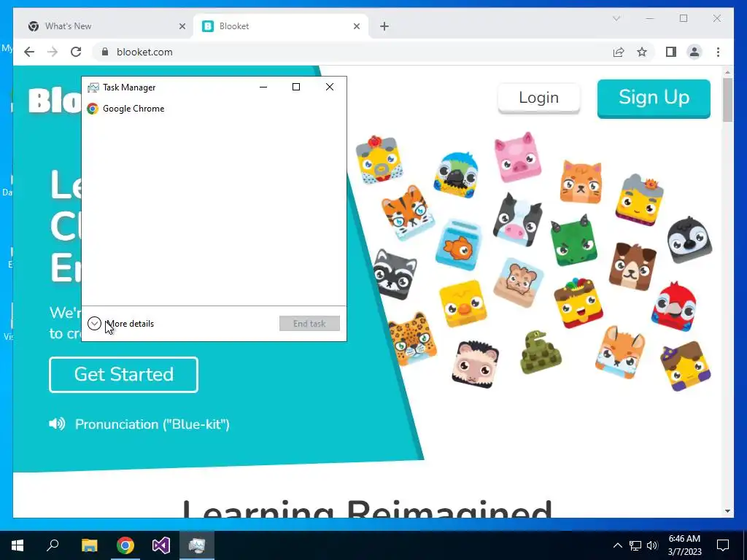This screenshot has height=560, width=747.
Task: Click the red macaw Blook
Action: 673,306
